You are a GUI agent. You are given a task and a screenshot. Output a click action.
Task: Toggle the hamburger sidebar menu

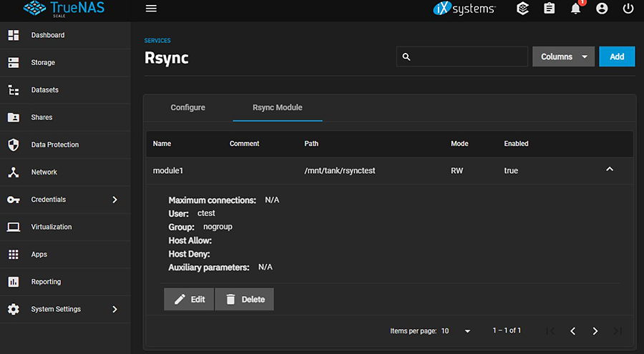[151, 9]
